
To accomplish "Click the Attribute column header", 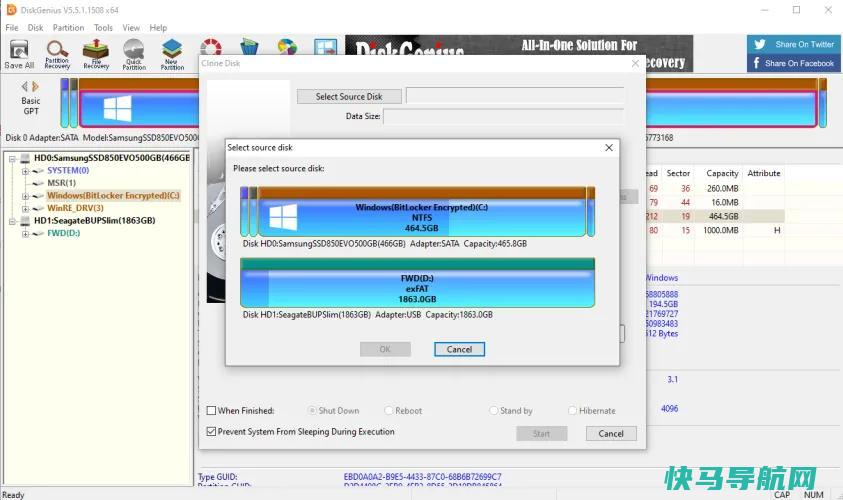I will [x=763, y=173].
